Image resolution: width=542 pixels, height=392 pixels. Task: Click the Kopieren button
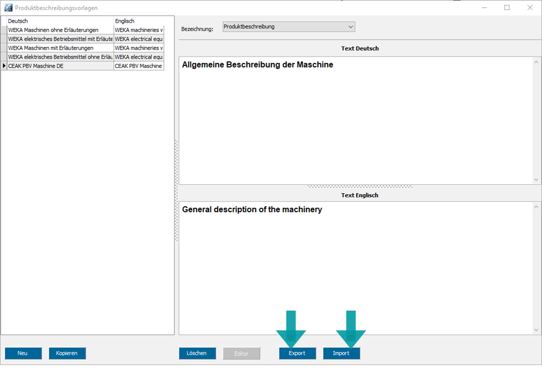point(67,354)
